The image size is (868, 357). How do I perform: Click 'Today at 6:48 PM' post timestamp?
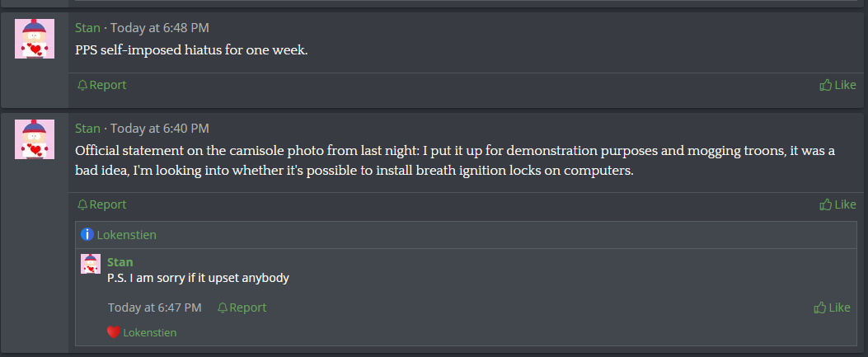[159, 28]
